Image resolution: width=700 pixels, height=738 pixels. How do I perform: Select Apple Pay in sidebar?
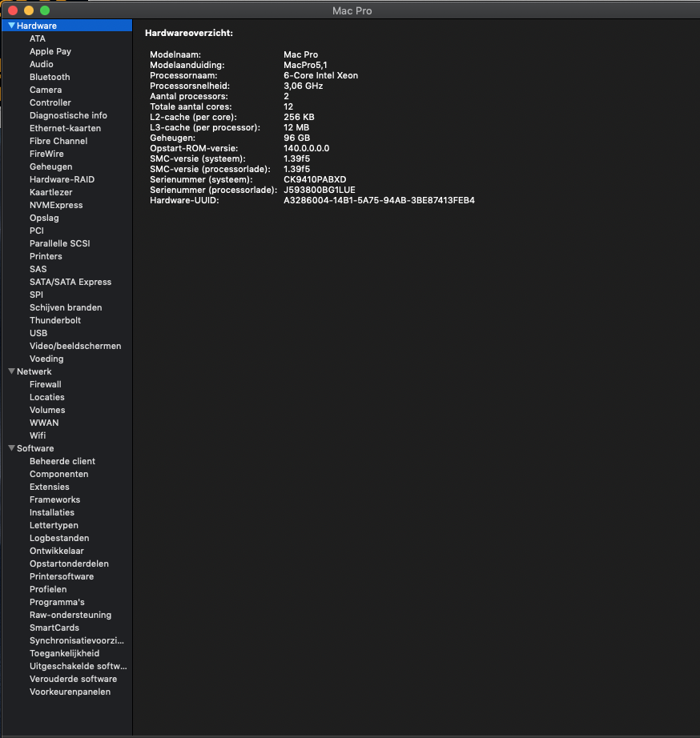[50, 51]
